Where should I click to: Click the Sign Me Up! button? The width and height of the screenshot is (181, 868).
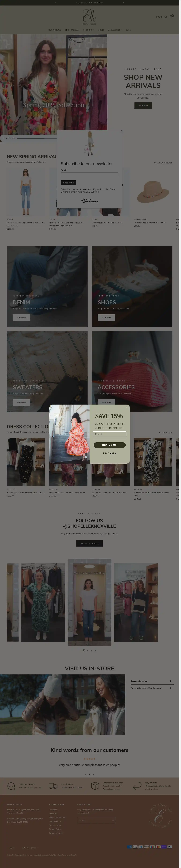point(110,445)
